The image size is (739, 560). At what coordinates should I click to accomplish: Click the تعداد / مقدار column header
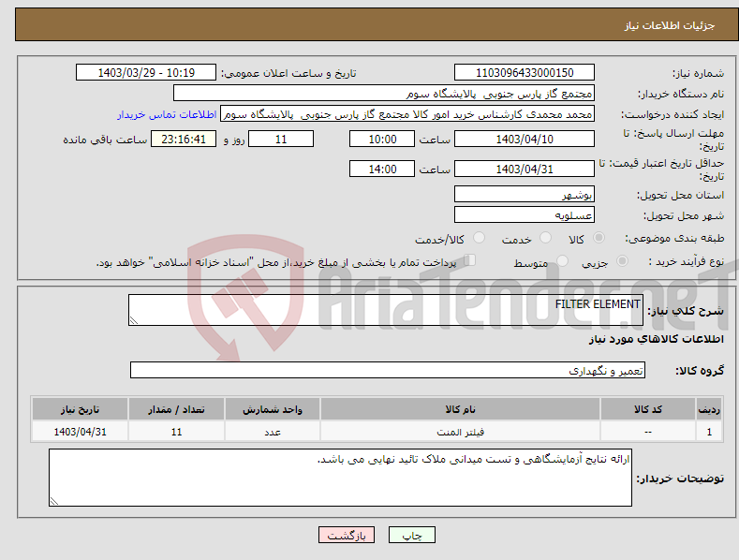176,409
